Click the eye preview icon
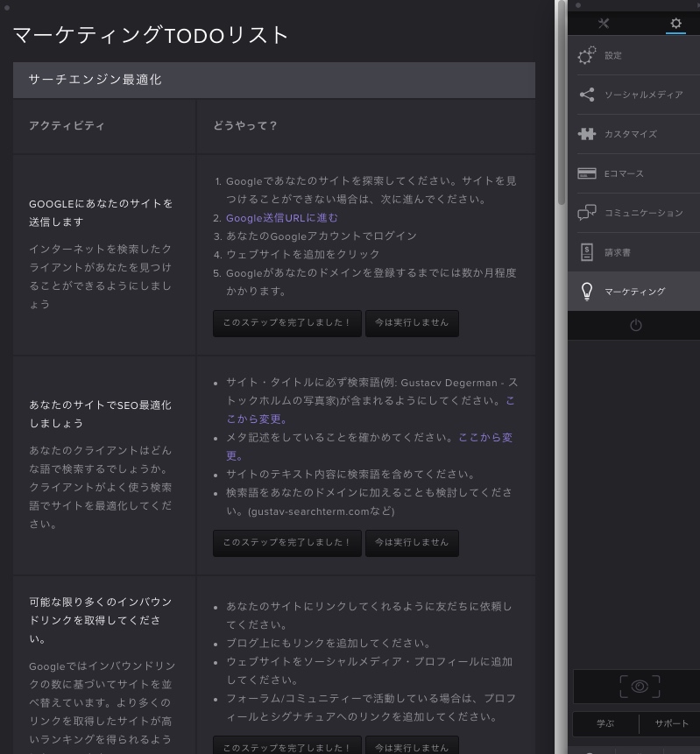700x754 pixels. 640,687
